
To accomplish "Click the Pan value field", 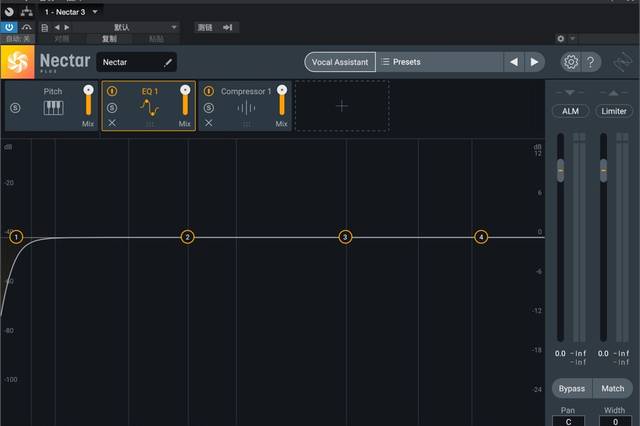I will pos(568,421).
